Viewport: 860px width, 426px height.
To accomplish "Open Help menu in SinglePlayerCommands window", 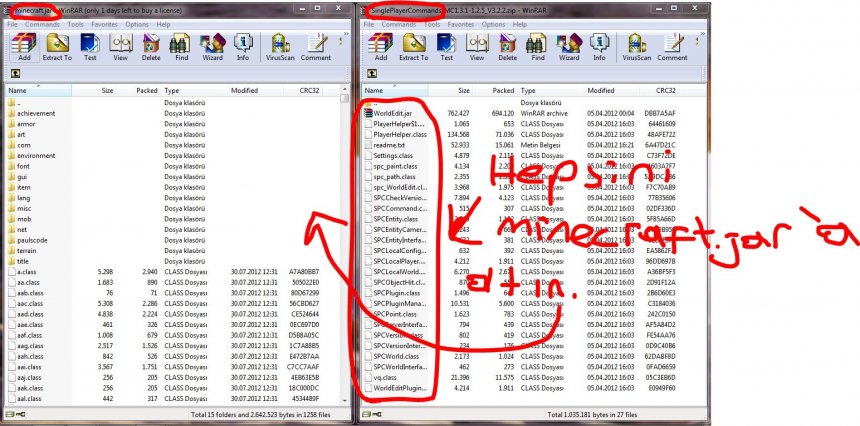I will [x=520, y=25].
